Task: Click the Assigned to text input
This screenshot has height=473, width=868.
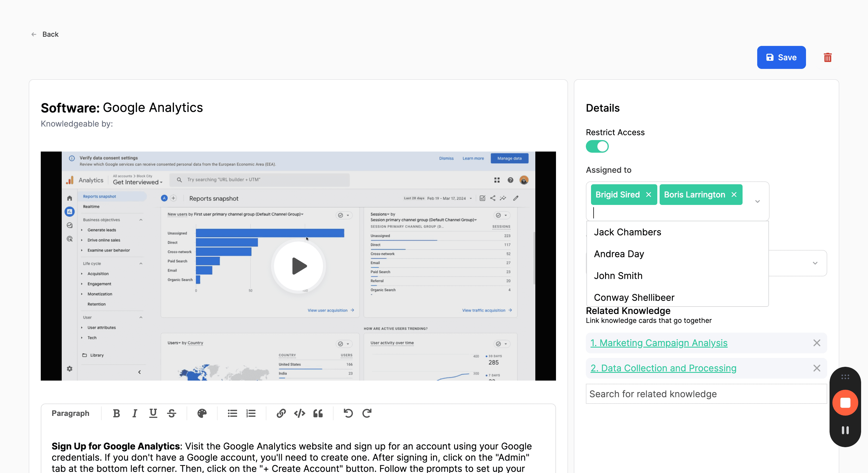Action: [x=671, y=213]
